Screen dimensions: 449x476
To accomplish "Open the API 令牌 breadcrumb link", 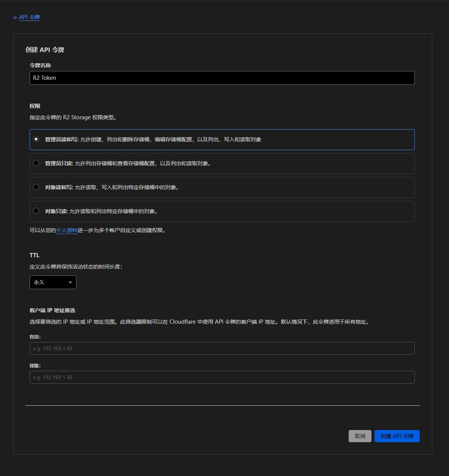I will 30,17.
